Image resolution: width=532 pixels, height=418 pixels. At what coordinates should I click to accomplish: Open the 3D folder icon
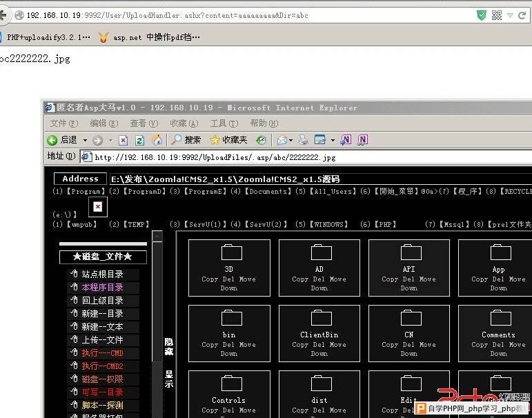pyautogui.click(x=232, y=252)
